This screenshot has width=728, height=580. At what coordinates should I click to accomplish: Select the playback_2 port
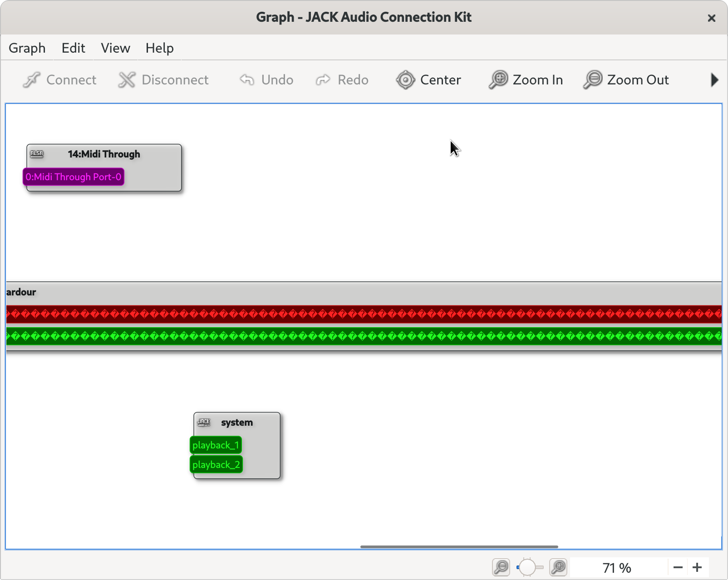pos(216,465)
